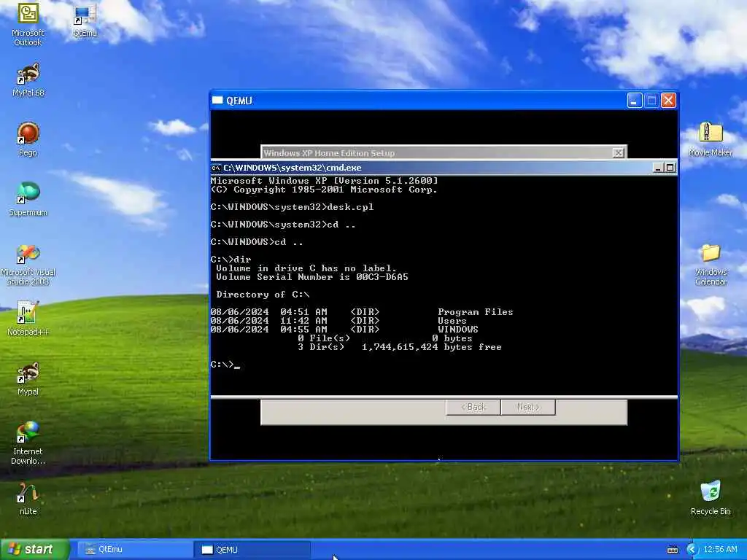The width and height of the screenshot is (747, 560).
Task: Click the cmd.exe title bar icon
Action: [216, 168]
